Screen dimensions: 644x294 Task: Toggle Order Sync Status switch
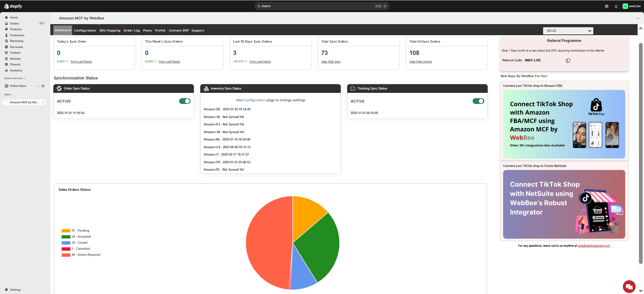[x=184, y=101]
